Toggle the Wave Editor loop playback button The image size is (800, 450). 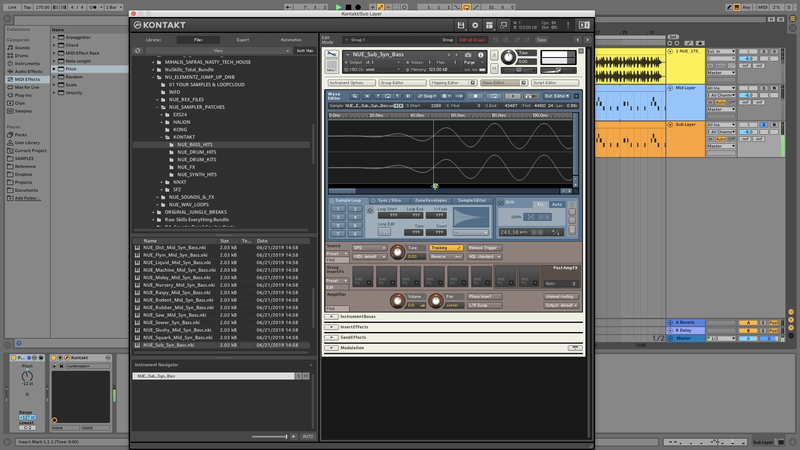[494, 96]
